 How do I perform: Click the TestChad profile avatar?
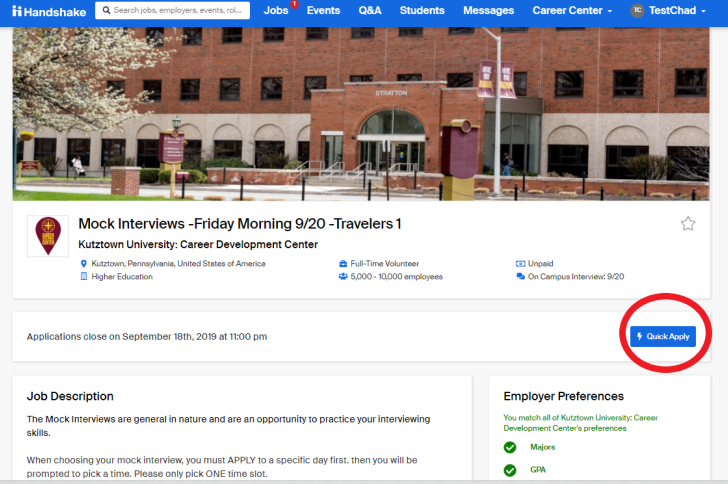637,11
